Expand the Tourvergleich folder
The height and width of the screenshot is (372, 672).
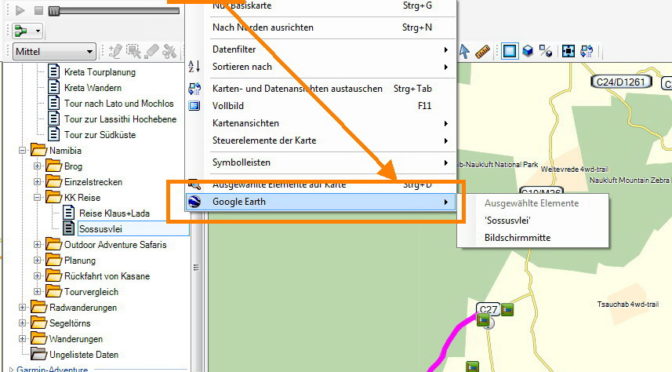[x=37, y=292]
